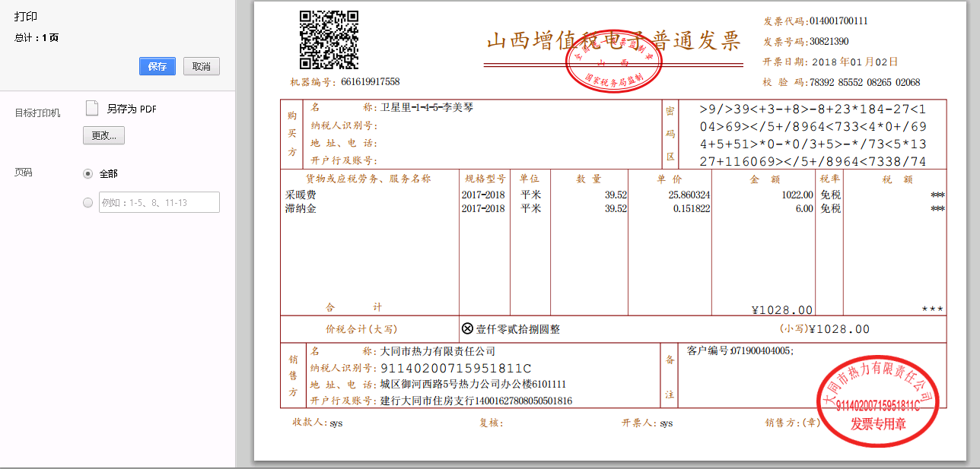Click issue date 2018年01月02日
980x469 pixels.
tap(854, 62)
